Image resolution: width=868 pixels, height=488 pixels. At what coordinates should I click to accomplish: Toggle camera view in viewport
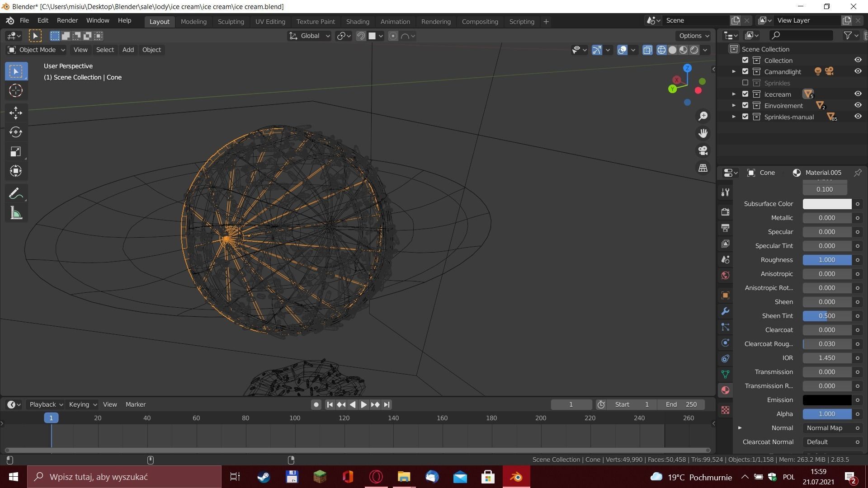click(703, 150)
